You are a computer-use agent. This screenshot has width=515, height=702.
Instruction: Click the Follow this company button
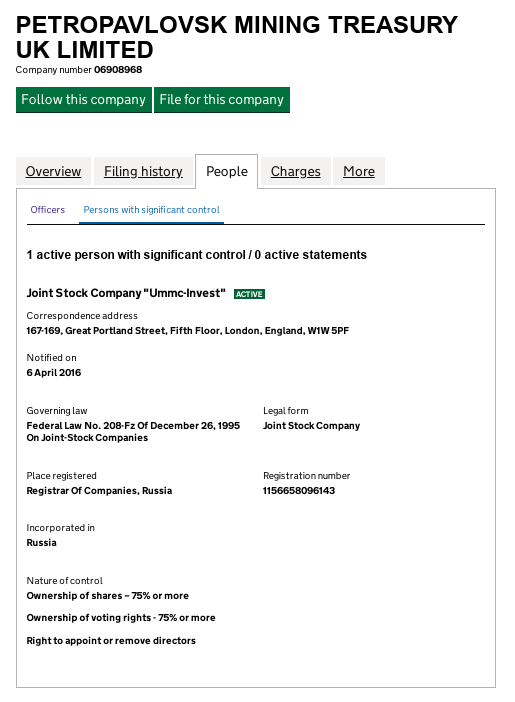coord(84,99)
